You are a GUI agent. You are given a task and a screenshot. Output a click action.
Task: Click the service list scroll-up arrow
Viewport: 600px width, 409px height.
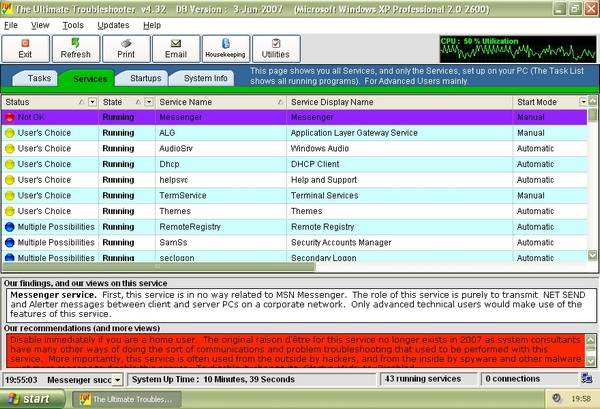click(592, 101)
